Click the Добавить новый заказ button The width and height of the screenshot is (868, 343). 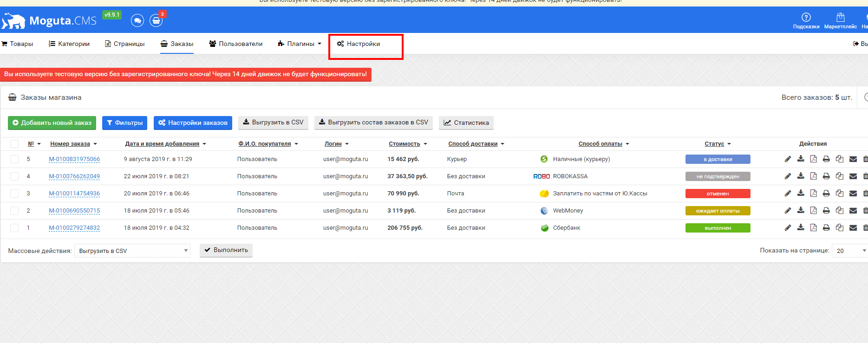coord(52,123)
